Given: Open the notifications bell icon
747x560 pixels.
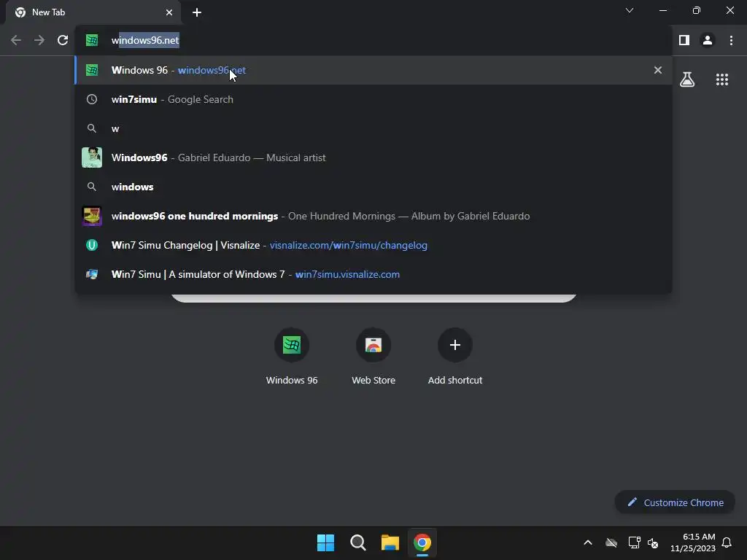Looking at the screenshot, I should pyautogui.click(x=727, y=542).
